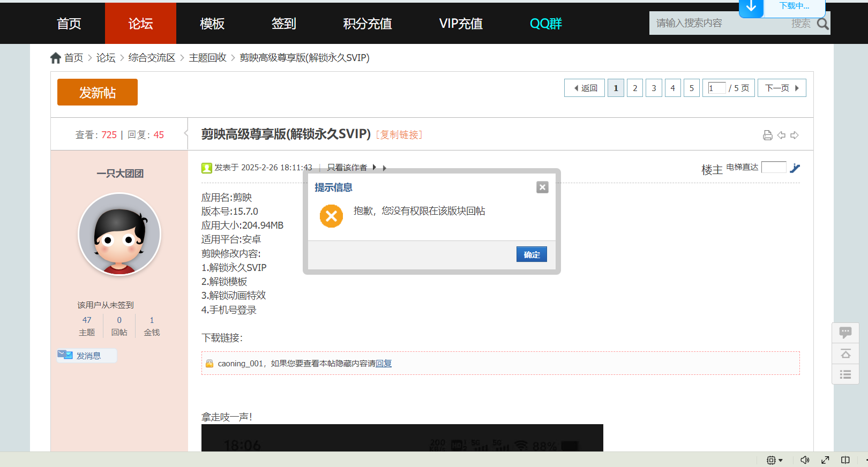
Task: Click the quick reply speech bubble icon
Action: tap(845, 333)
